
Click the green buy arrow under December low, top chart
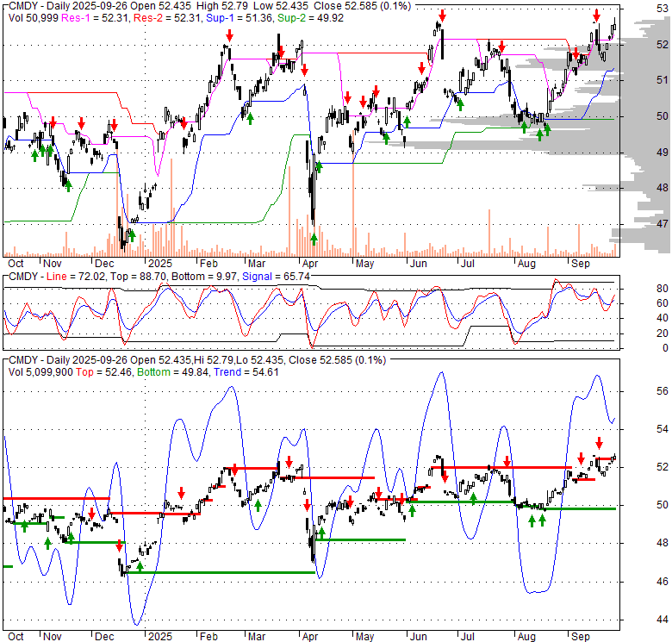(x=132, y=235)
